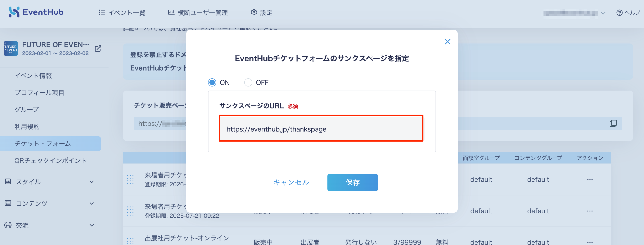Click the 設定 gear icon
The width and height of the screenshot is (644, 245).
point(254,12)
